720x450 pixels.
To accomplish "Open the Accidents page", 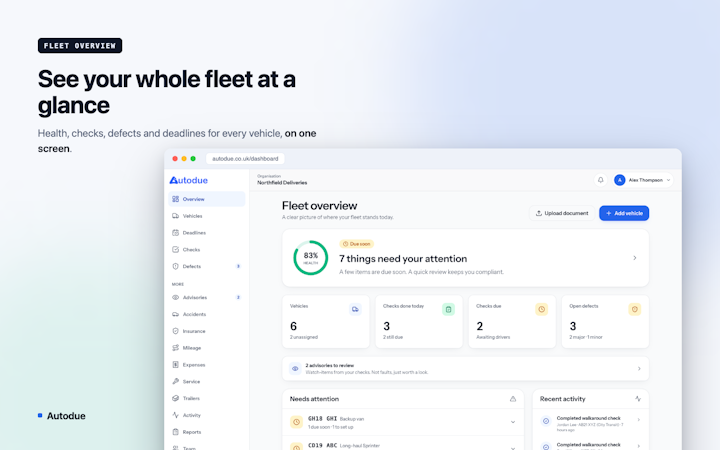I will tap(207, 315).
